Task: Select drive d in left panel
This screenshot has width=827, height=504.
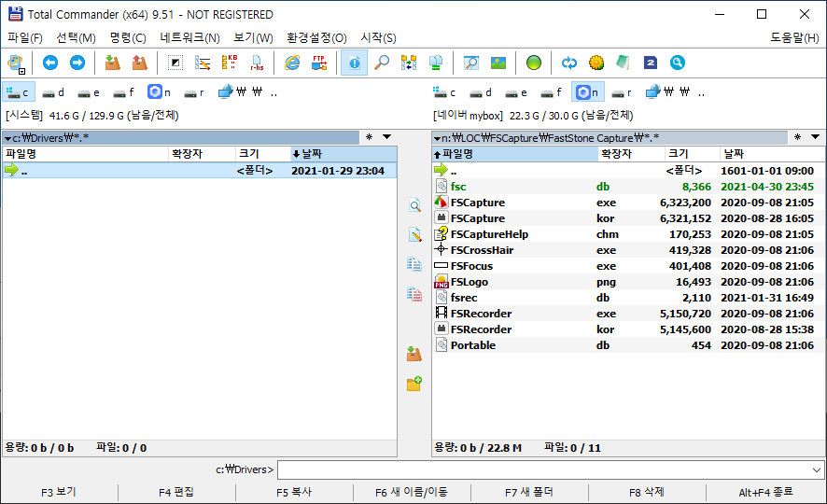Action: point(54,92)
